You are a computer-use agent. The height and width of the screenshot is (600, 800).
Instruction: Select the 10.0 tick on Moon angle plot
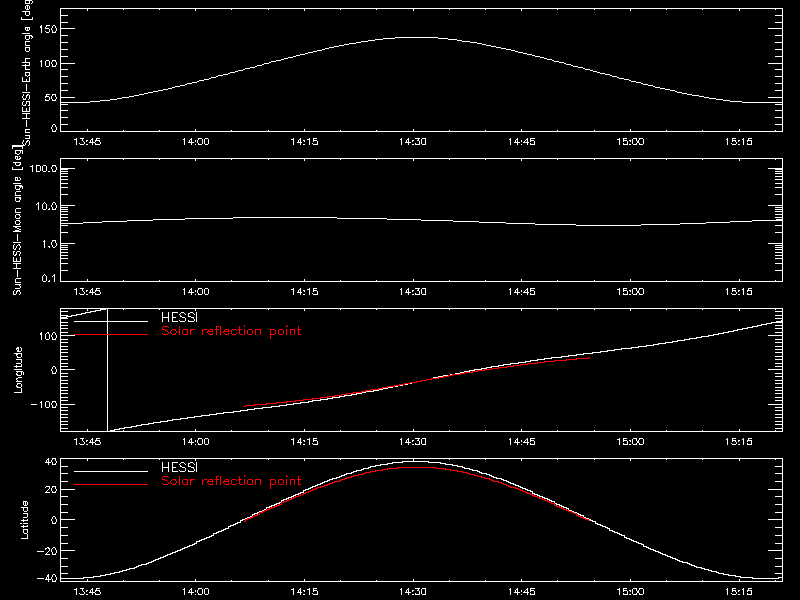[x=46, y=207]
